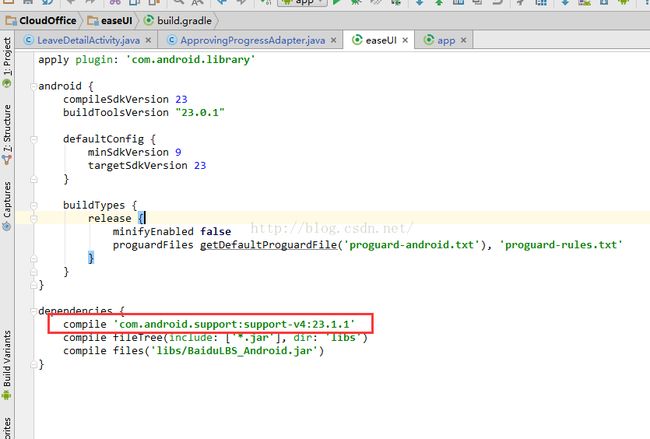Image resolution: width=650 pixels, height=439 pixels.
Task: Click the targetSdkVersion 23 line
Action: pyautogui.click(x=147, y=165)
